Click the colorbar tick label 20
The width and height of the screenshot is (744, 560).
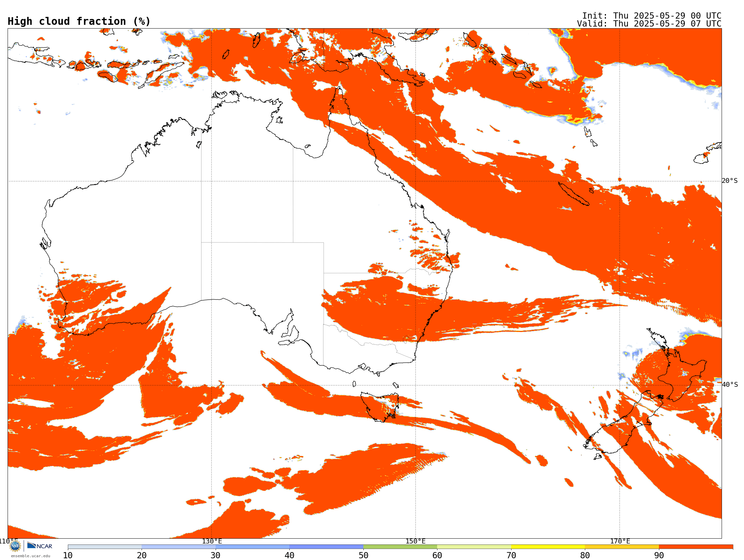tap(142, 556)
